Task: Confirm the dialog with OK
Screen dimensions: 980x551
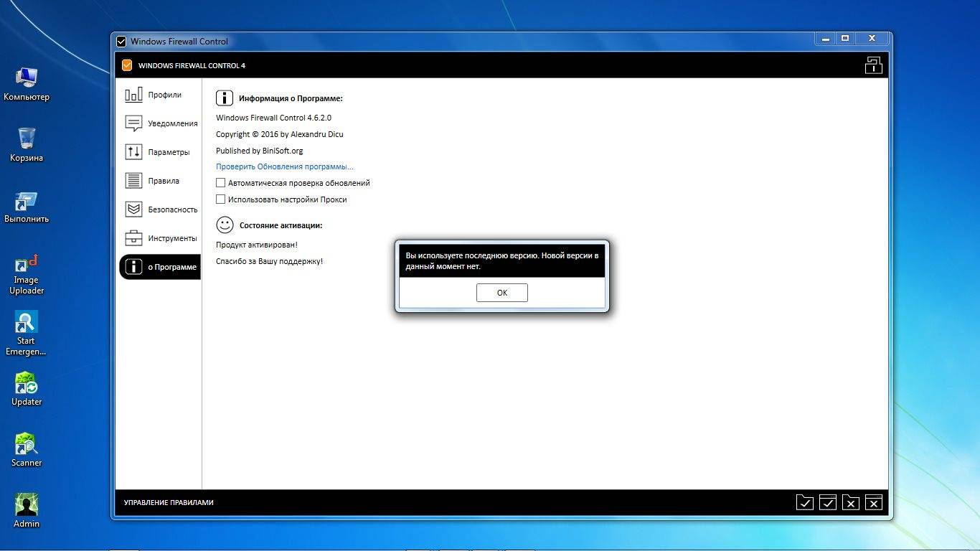Action: click(502, 293)
